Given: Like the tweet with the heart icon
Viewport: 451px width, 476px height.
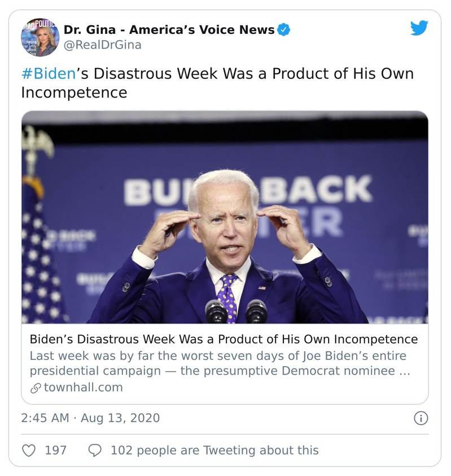Looking at the screenshot, I should (x=28, y=450).
